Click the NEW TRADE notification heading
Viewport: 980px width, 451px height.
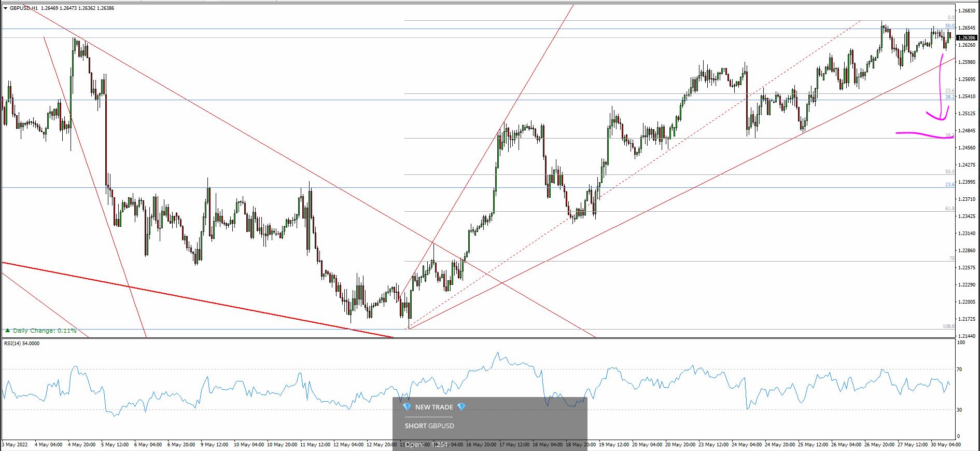pyautogui.click(x=434, y=407)
